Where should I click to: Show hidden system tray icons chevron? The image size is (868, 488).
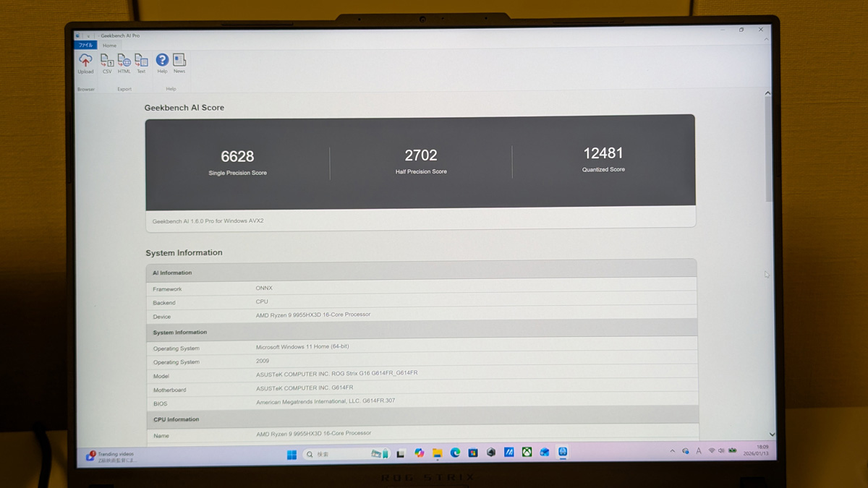pos(672,451)
